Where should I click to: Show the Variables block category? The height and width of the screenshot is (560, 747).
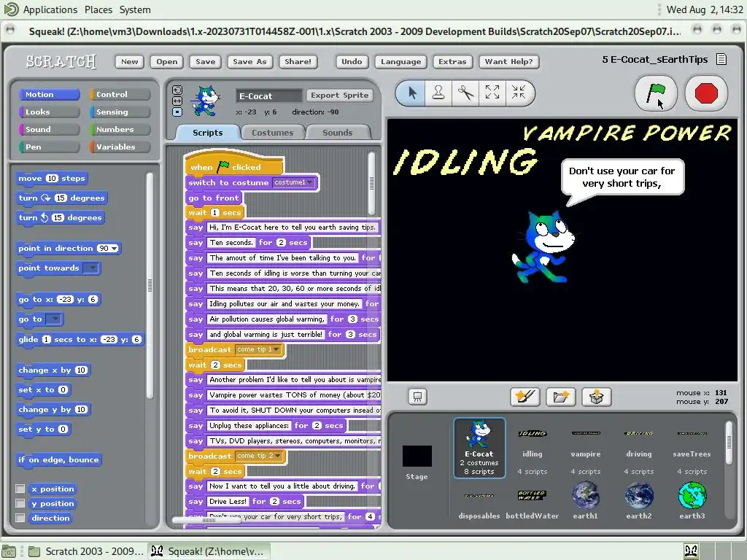click(120, 147)
